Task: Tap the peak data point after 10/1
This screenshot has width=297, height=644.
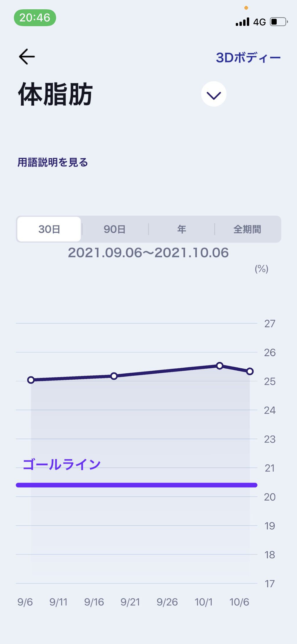Action: (220, 366)
